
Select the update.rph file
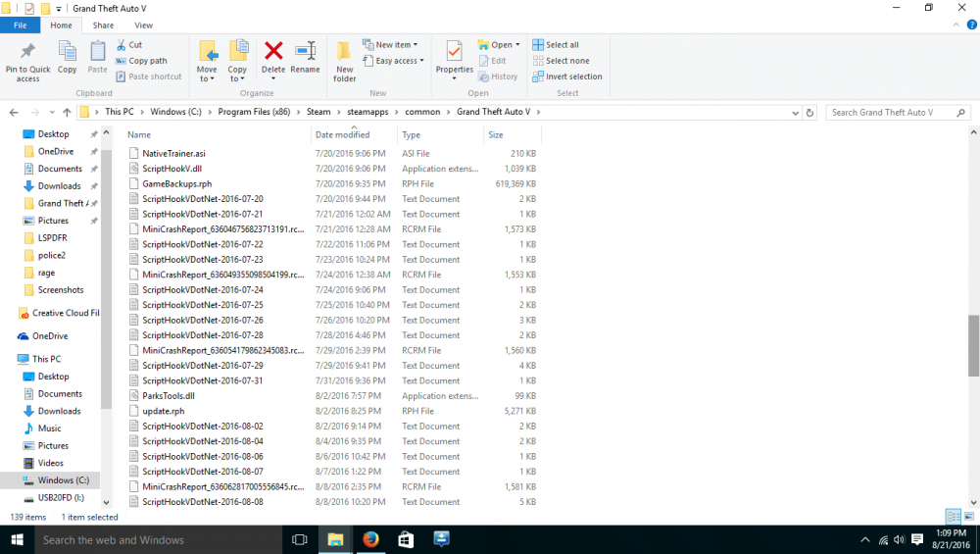[163, 411]
